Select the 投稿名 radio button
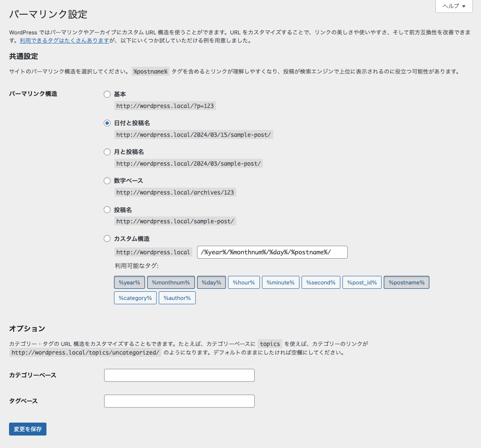Image resolution: width=481 pixels, height=448 pixels. click(x=107, y=210)
